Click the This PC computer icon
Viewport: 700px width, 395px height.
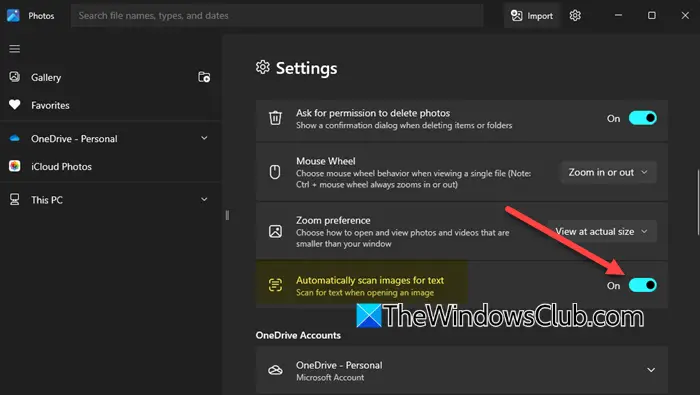tap(14, 200)
